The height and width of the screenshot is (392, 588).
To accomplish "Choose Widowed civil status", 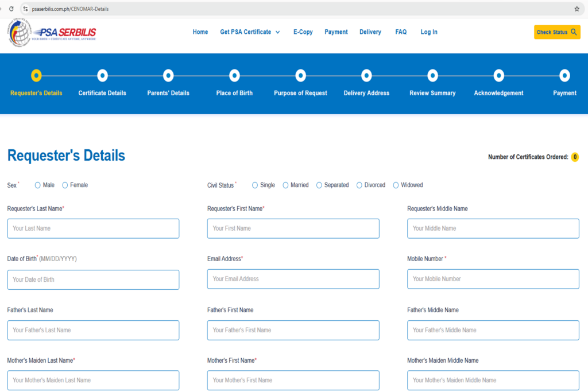I will 396,185.
